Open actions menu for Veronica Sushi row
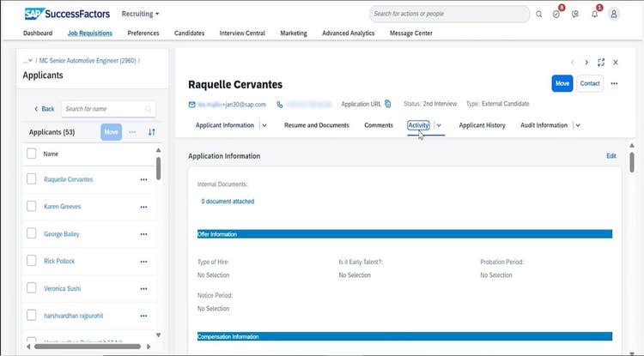 click(x=143, y=289)
